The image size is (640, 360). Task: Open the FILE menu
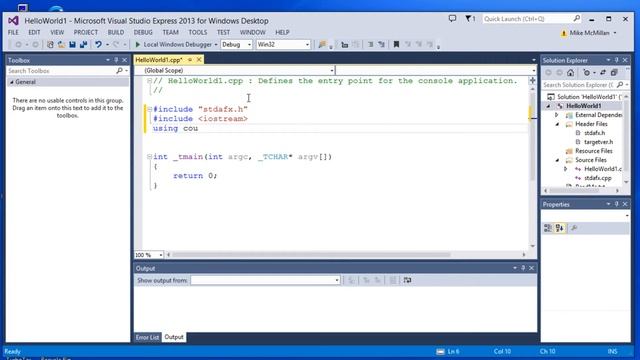[13, 32]
